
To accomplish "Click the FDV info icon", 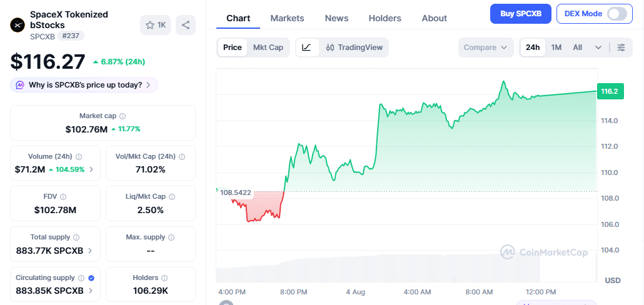I will [x=63, y=197].
